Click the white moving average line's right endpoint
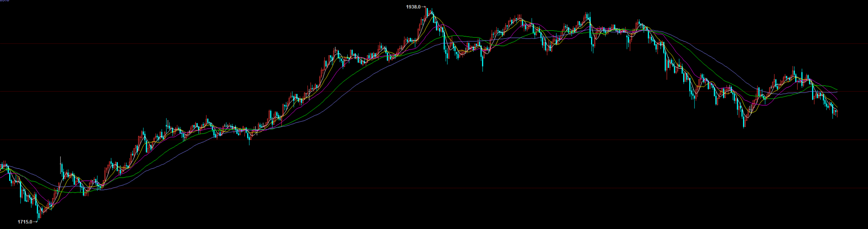868x229 pixels. tap(837, 110)
